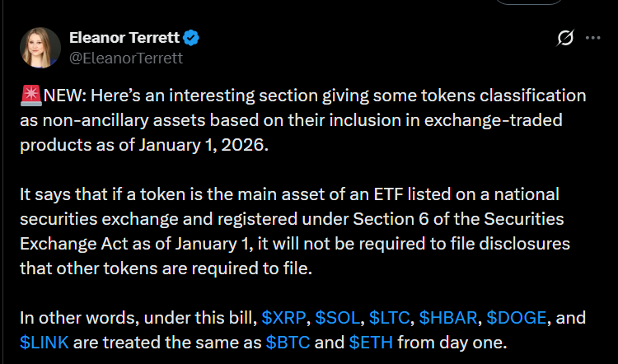
Task: Click the text "NEW:" in the post
Action: pyautogui.click(x=63, y=96)
